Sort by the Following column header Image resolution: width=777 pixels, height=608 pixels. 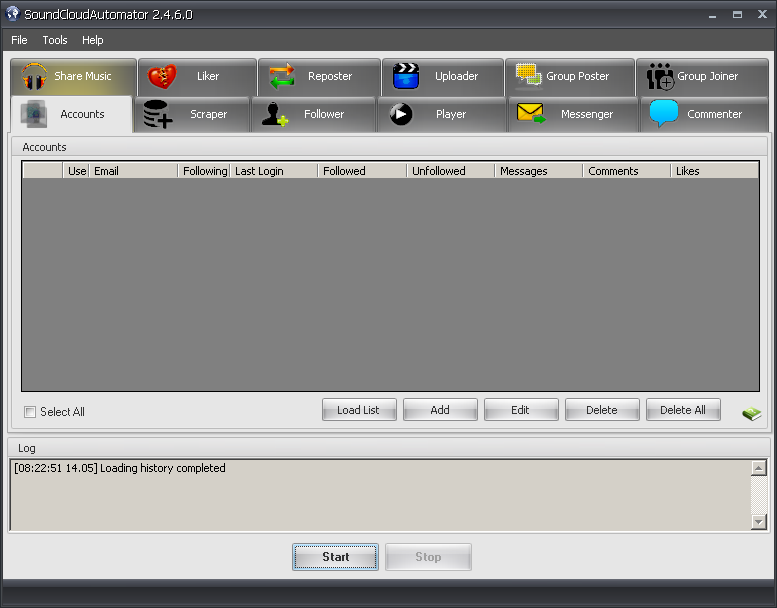pos(204,171)
